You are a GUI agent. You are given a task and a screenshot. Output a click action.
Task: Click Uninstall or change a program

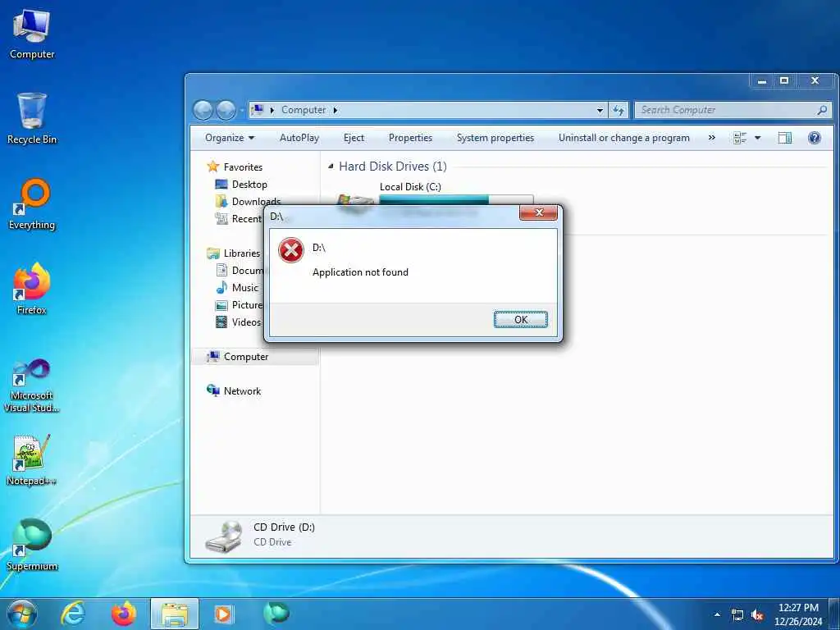pos(623,138)
